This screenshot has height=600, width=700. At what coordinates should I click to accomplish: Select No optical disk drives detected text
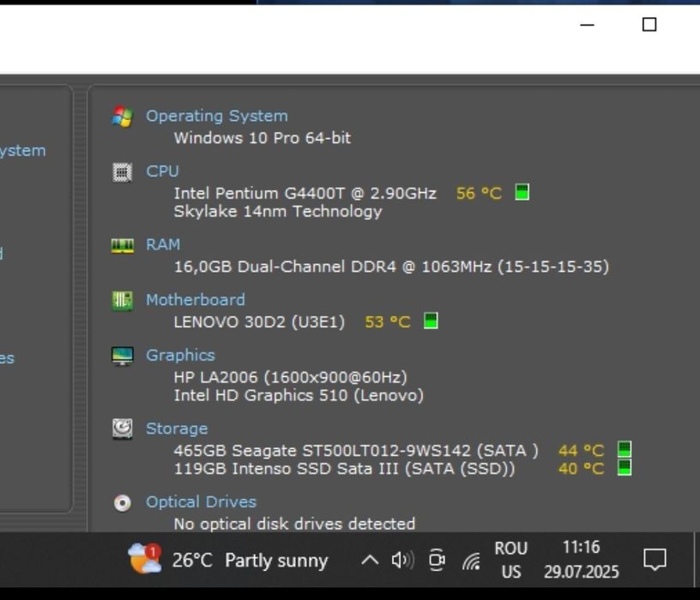(x=294, y=524)
